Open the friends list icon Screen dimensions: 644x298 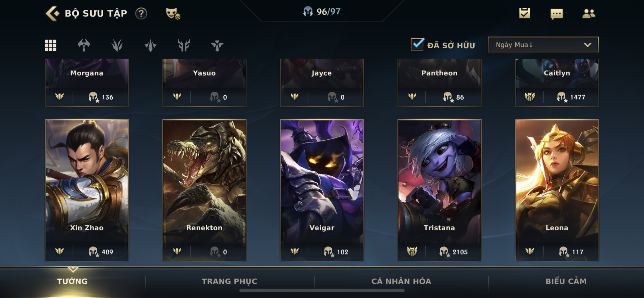tap(589, 14)
